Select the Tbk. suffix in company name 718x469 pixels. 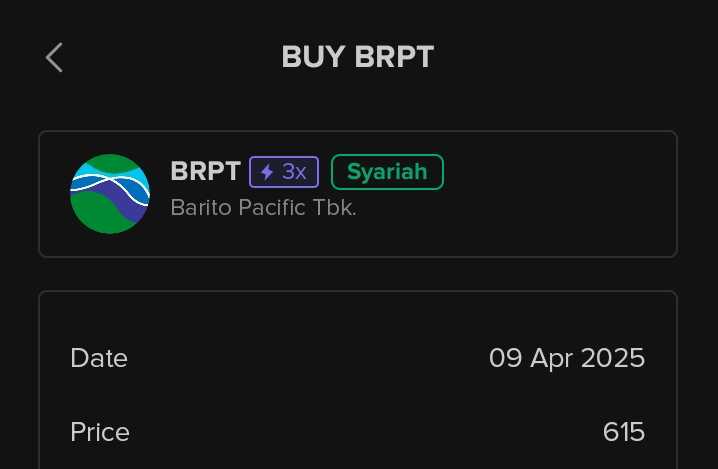coord(334,207)
